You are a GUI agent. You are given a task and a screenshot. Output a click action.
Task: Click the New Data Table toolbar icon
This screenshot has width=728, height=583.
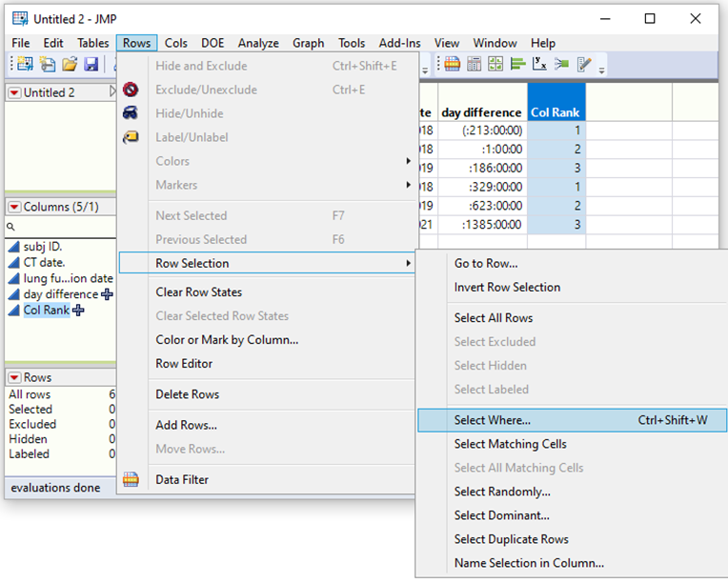[25, 64]
